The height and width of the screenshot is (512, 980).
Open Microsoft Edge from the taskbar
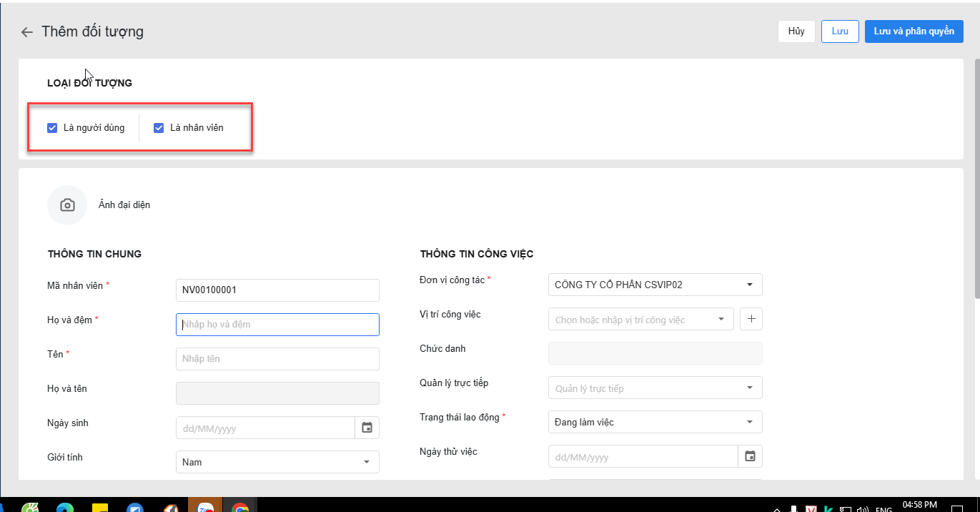(65, 508)
